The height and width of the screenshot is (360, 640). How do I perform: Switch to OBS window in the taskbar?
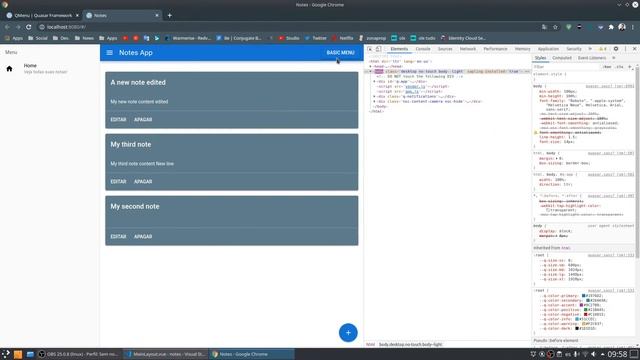coord(79,354)
